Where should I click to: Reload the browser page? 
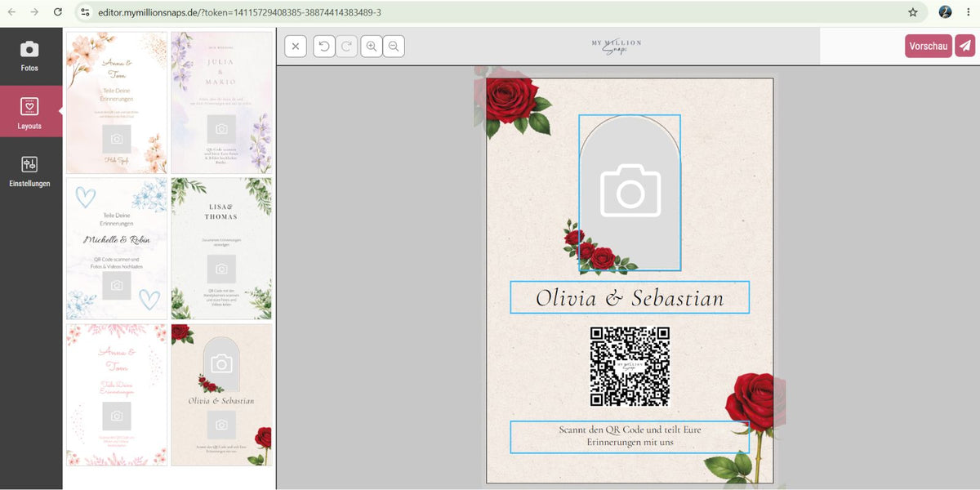tap(57, 12)
